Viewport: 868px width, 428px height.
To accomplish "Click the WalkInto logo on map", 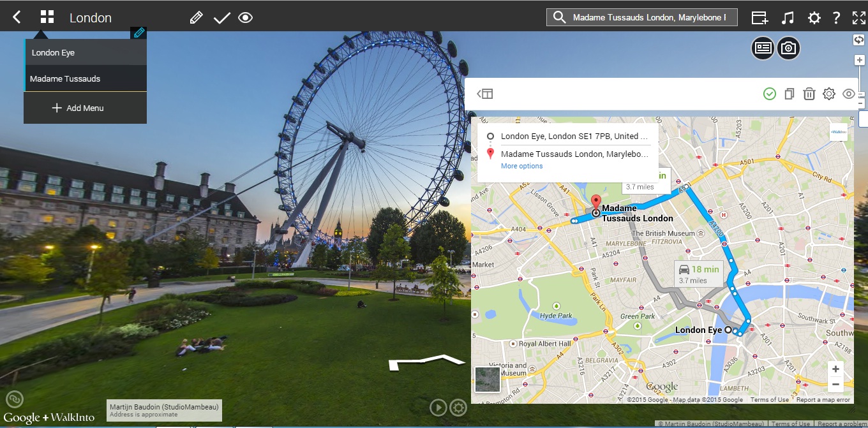I will 838,132.
